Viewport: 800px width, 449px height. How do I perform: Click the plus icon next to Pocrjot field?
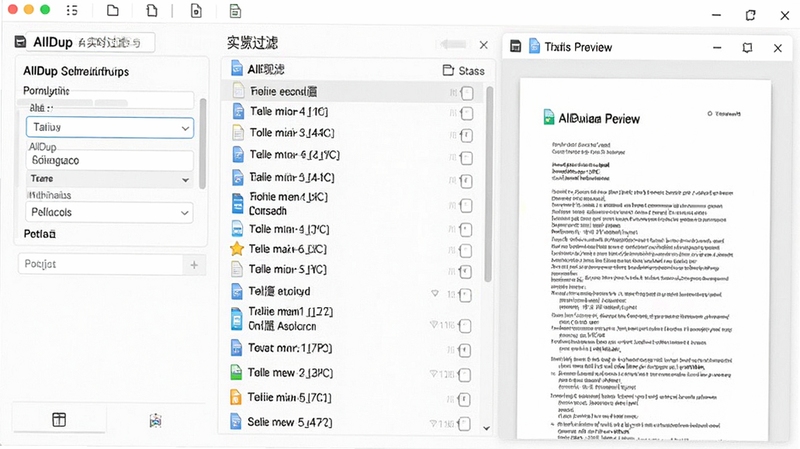pos(194,264)
